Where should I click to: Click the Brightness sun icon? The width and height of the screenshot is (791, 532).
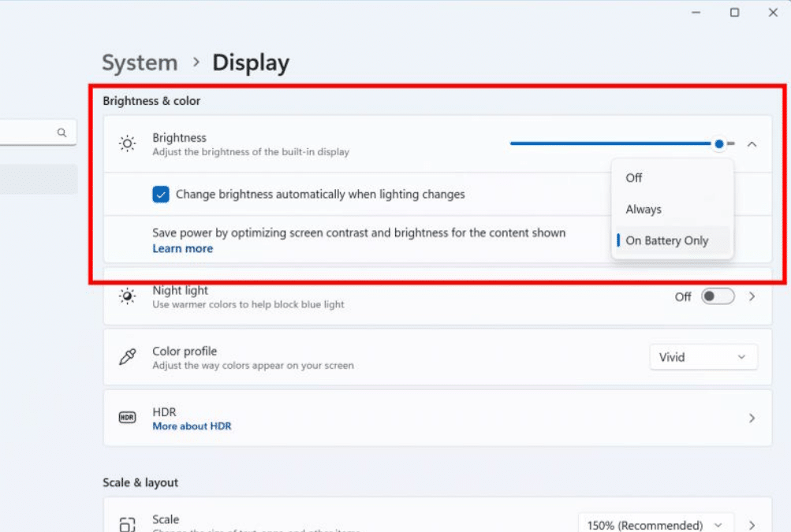point(127,143)
